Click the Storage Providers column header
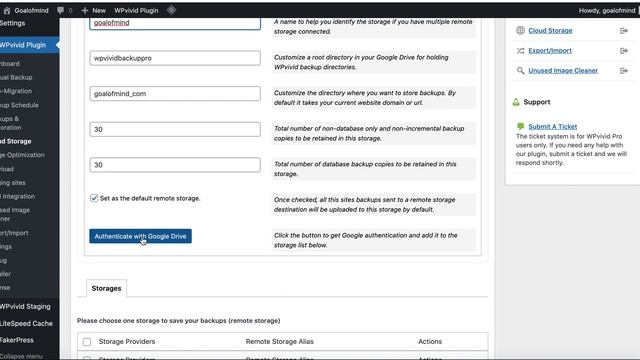The image size is (640, 360). (x=127, y=342)
